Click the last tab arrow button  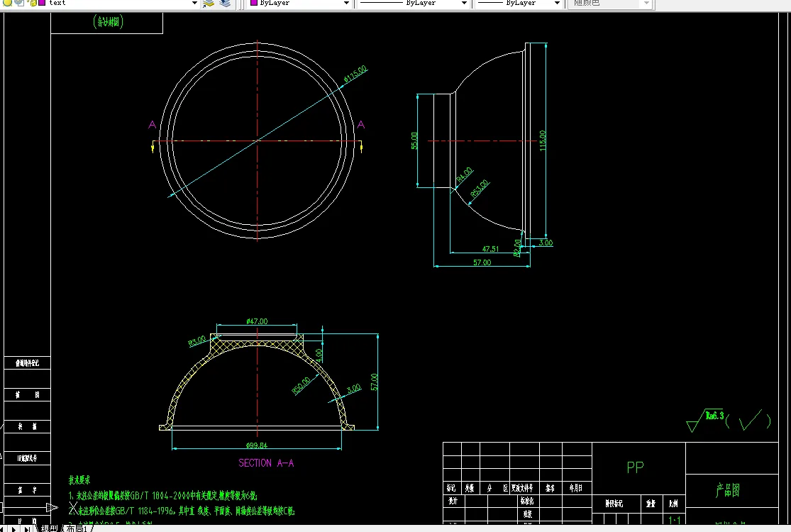[28, 528]
